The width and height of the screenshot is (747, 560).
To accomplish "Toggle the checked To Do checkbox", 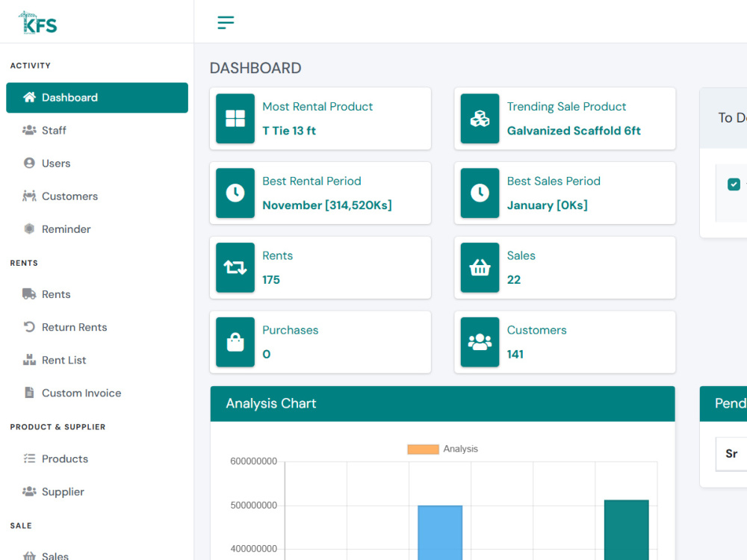I will (x=734, y=184).
